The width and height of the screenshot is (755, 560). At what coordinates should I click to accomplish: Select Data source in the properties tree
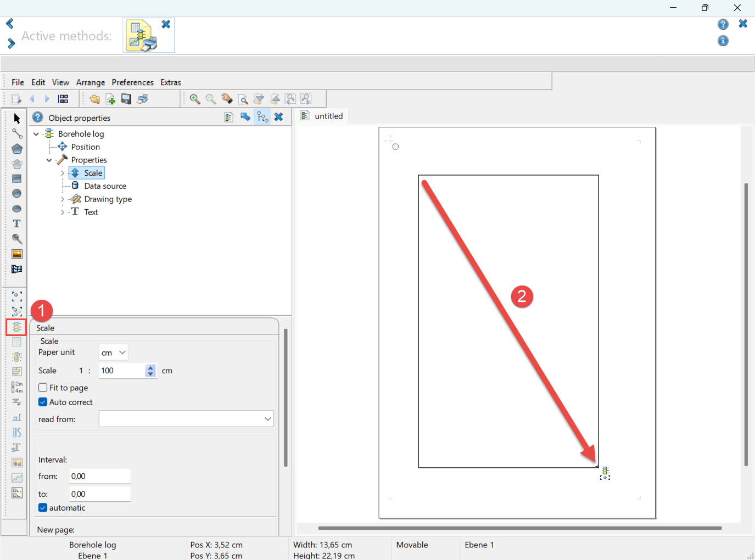105,186
